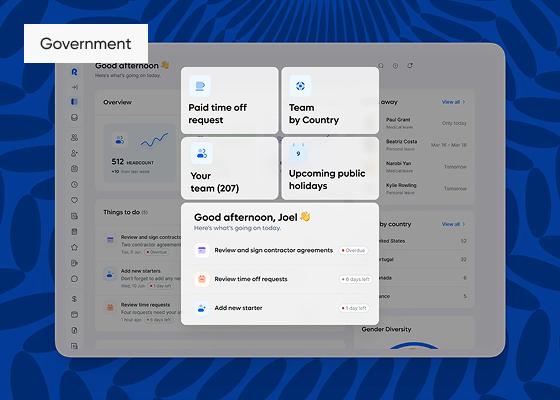Select the dashboard icon in sidebar
This screenshot has width=560, height=400.
coord(74,102)
